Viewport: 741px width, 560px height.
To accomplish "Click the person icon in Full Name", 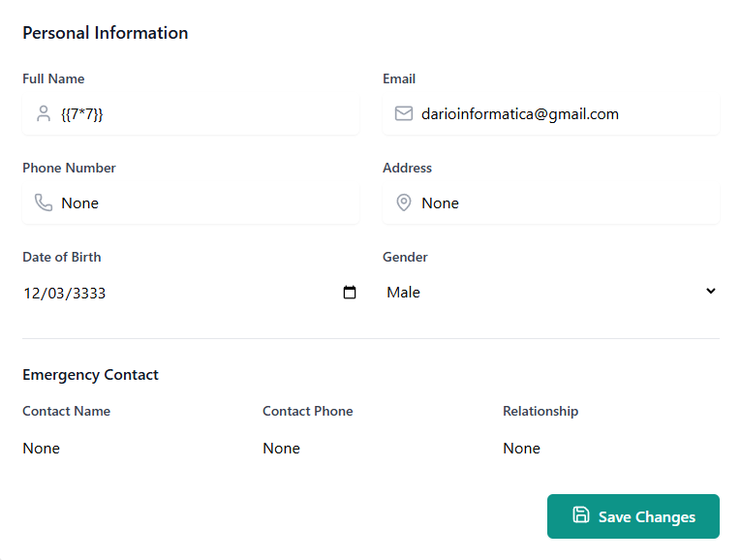I will click(43, 114).
